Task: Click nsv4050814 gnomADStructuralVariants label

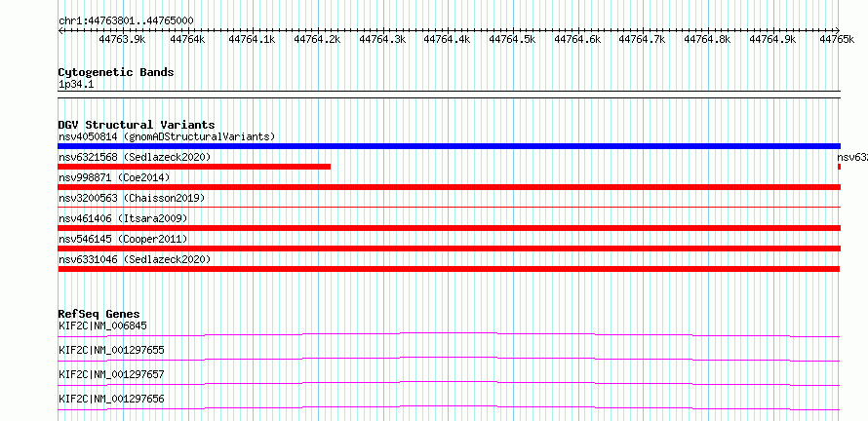Action: pyautogui.click(x=167, y=136)
